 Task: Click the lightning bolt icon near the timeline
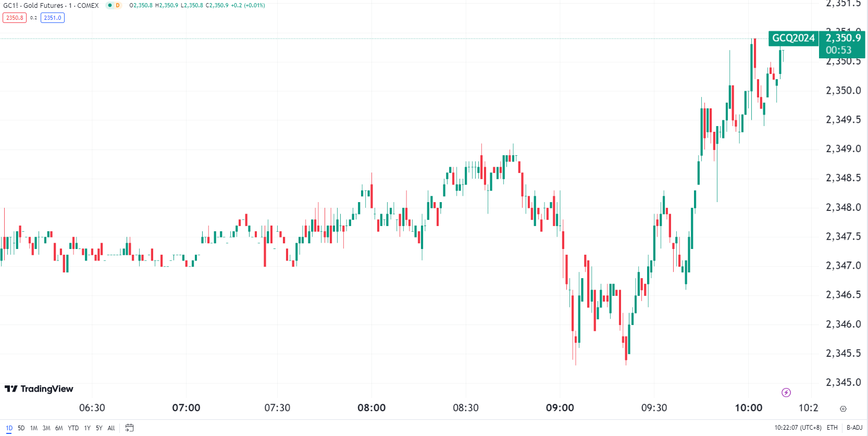pyautogui.click(x=785, y=392)
